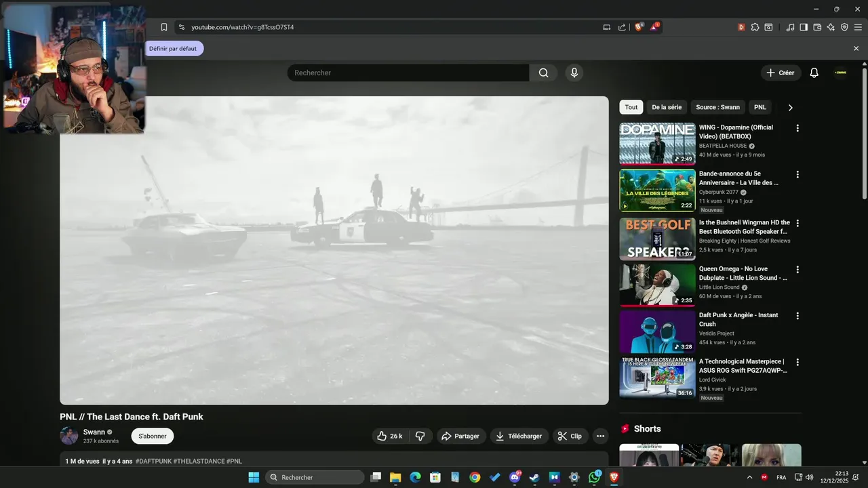
Task: Open the account avatar menu
Action: pos(841,73)
